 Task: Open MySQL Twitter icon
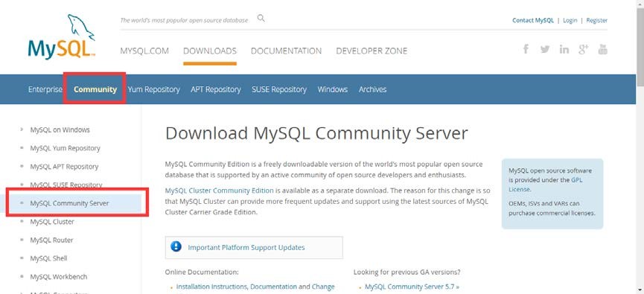[x=545, y=49]
